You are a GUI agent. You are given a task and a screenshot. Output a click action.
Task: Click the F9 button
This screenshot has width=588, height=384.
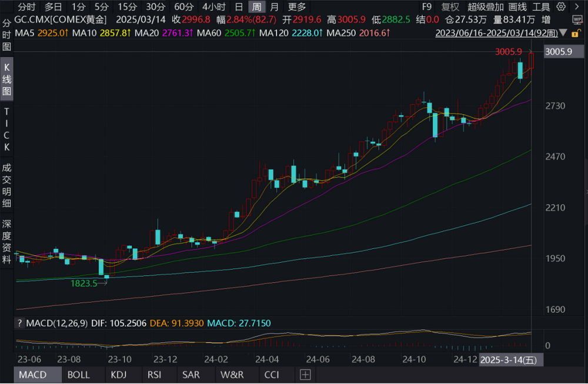[427, 7]
